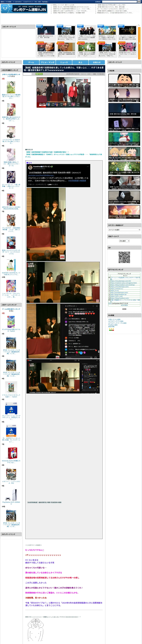Image resolution: width=142 pixels, height=644 pixels.
Task: Click the オレ的ゲーム速報@JIN site logo
Action: coord(24,9)
